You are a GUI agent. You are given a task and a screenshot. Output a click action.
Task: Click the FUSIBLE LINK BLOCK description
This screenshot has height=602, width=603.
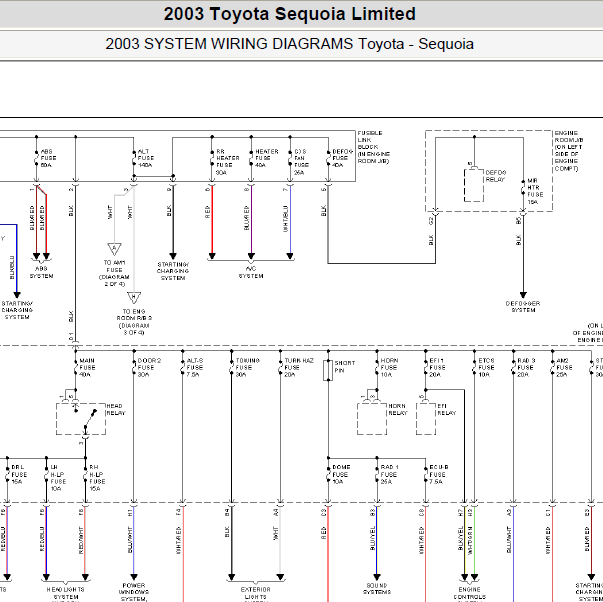(x=374, y=147)
